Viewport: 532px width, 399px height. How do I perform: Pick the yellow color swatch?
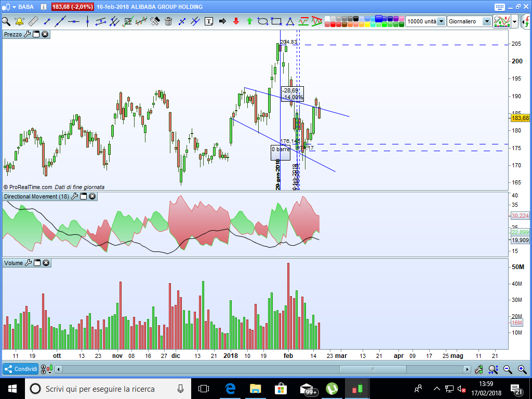coord(367,24)
